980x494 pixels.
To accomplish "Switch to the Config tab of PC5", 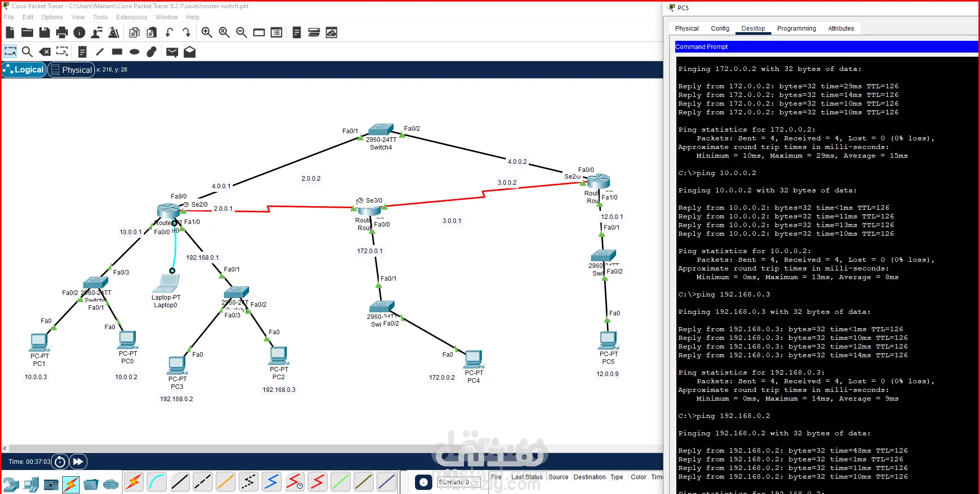I will (x=720, y=29).
